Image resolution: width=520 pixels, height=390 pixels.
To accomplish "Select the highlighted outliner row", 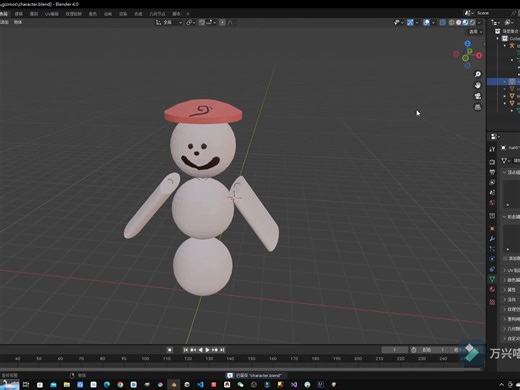I will point(504,82).
